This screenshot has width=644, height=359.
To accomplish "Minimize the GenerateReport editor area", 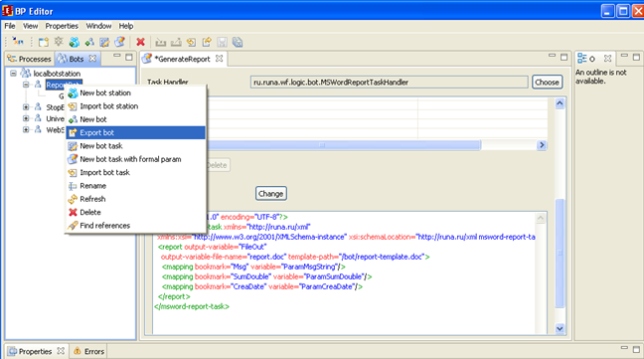I will (x=552, y=56).
